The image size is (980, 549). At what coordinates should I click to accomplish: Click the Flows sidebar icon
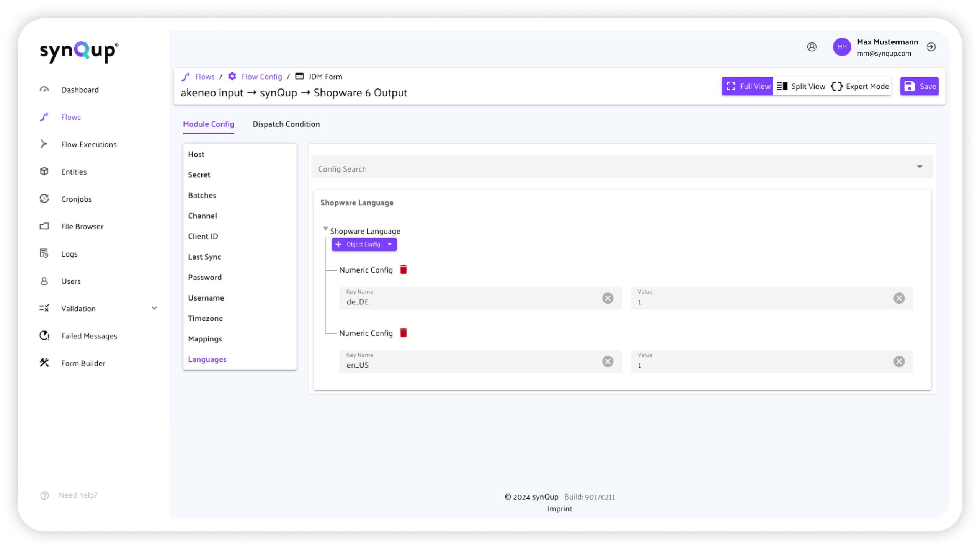44,117
